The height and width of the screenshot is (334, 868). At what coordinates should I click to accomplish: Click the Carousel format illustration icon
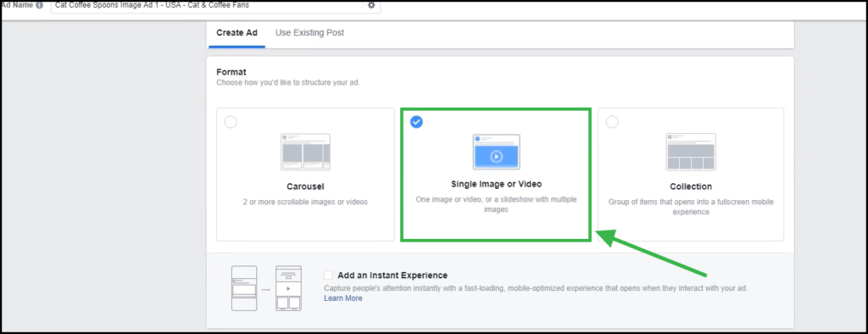pos(305,152)
